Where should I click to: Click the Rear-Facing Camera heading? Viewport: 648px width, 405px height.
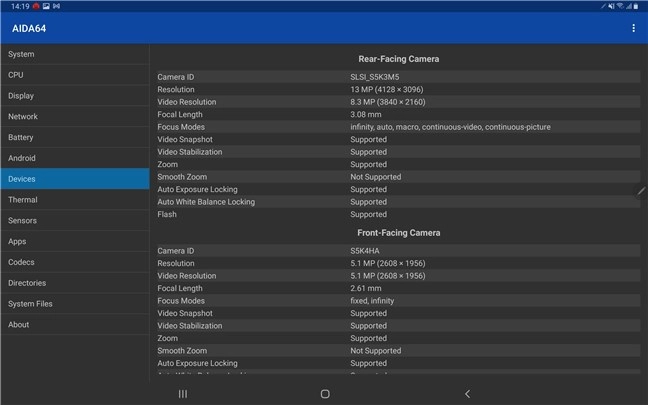(398, 59)
